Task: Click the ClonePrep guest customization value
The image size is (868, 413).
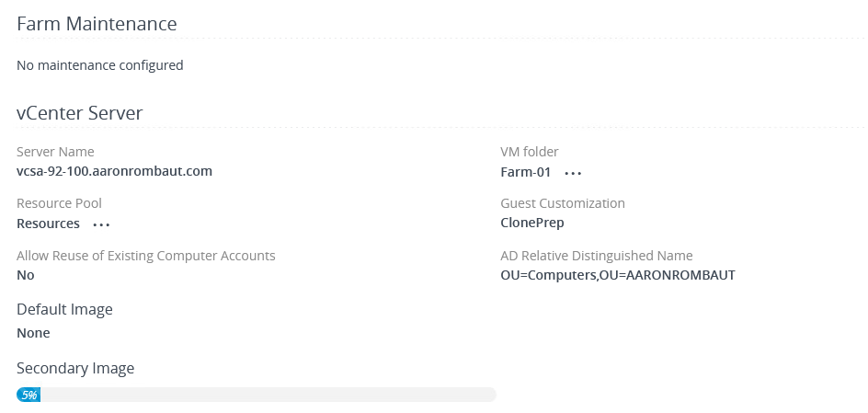Action: 532,223
